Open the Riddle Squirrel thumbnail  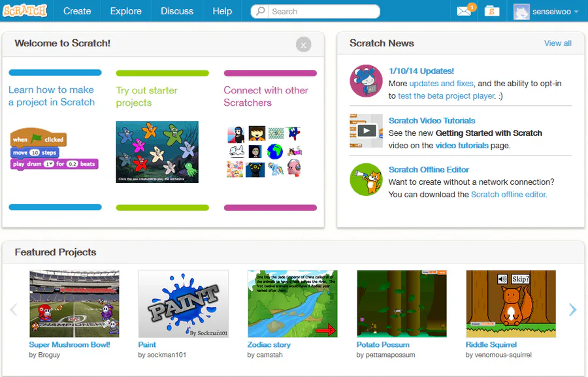pyautogui.click(x=511, y=303)
